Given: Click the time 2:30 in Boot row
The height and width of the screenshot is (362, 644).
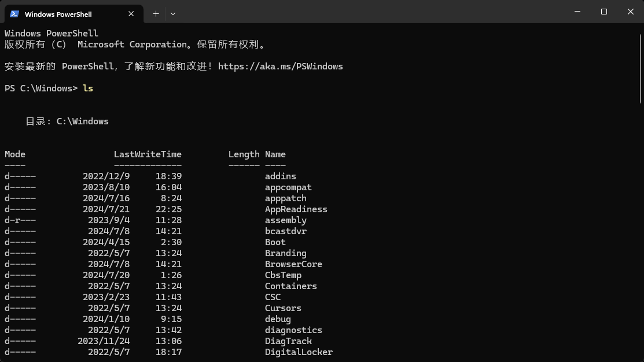Looking at the screenshot, I should click(171, 242).
